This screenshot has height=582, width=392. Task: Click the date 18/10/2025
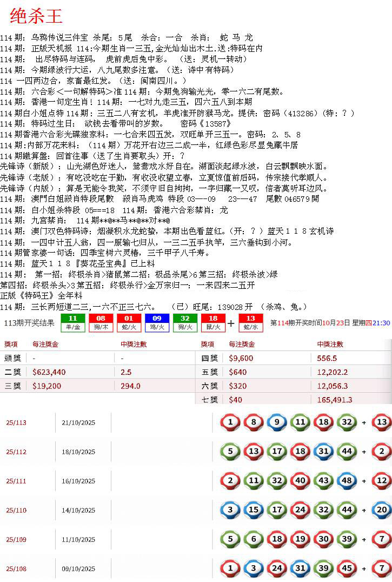tap(78, 452)
